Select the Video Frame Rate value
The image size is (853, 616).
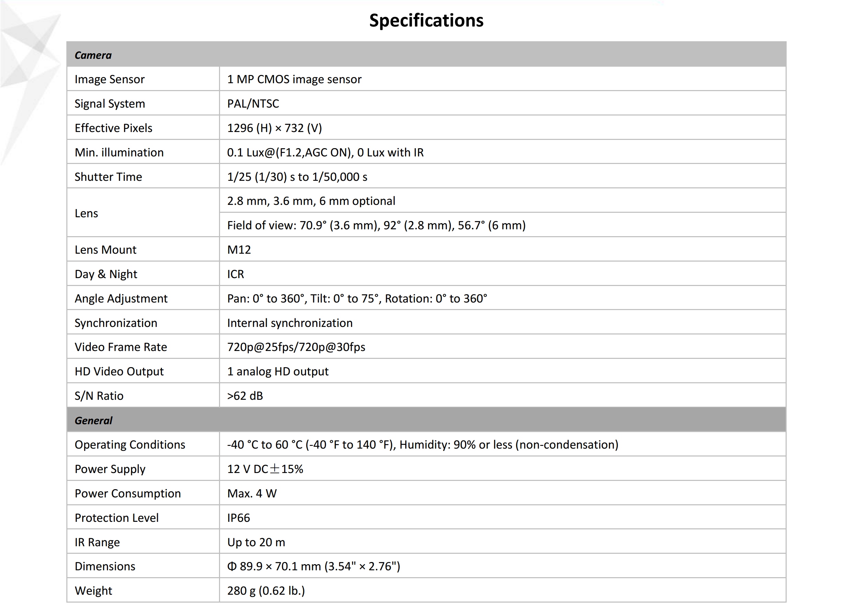296,347
